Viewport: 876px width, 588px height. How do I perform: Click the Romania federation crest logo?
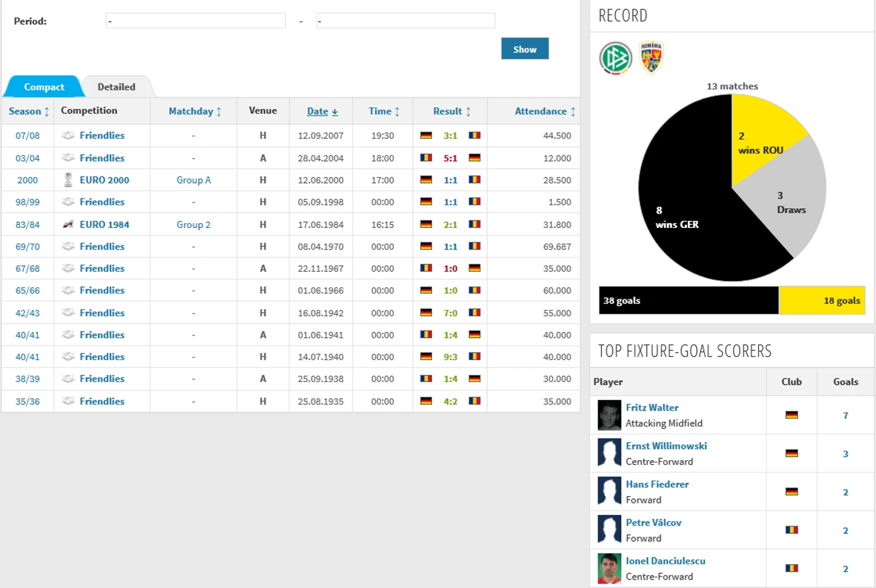(651, 58)
